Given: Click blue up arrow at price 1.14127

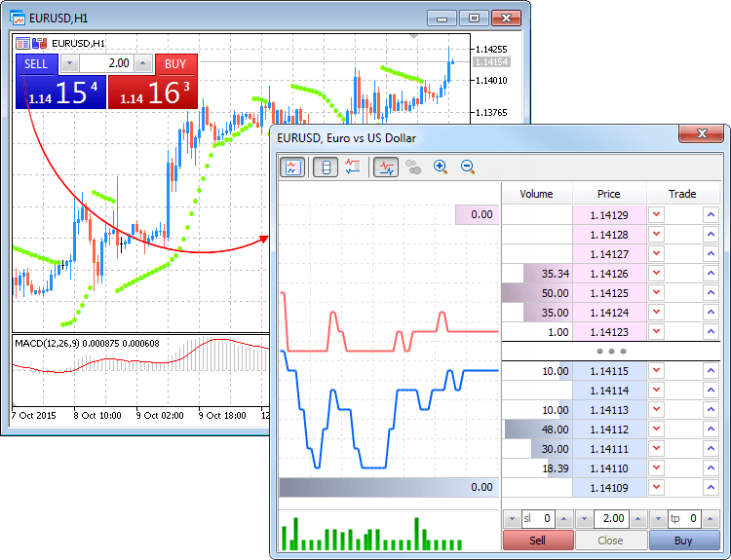Looking at the screenshot, I should click(x=711, y=254).
